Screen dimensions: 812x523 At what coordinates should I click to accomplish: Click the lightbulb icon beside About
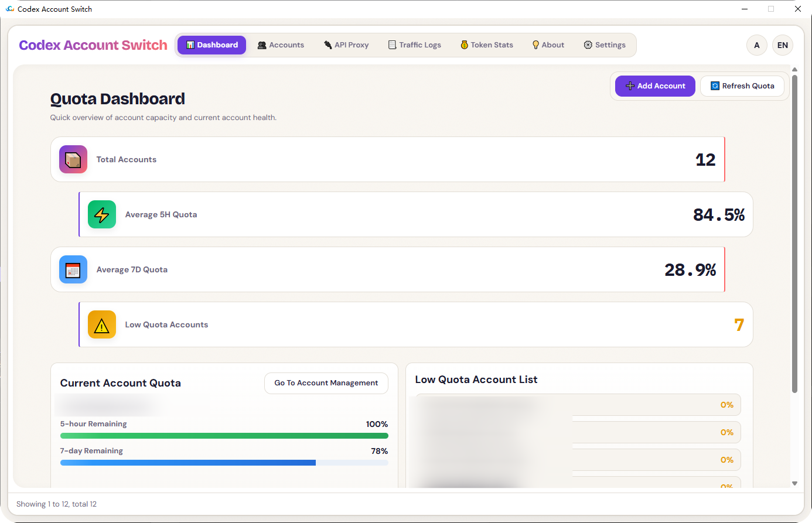(535, 45)
